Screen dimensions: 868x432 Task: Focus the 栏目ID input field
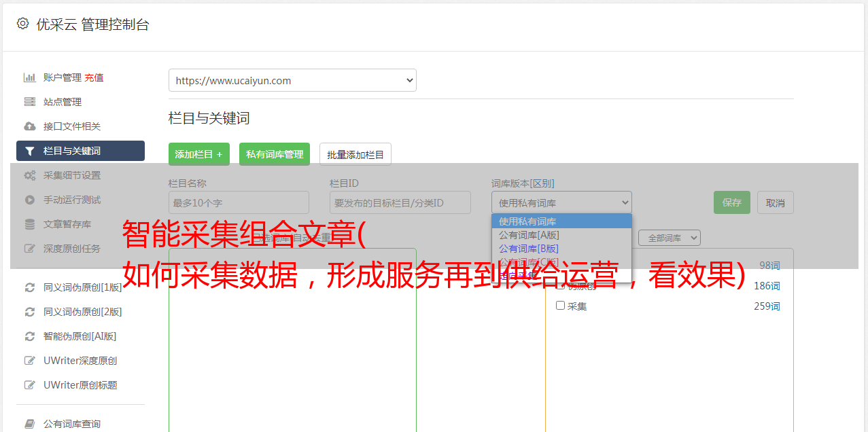tap(400, 202)
